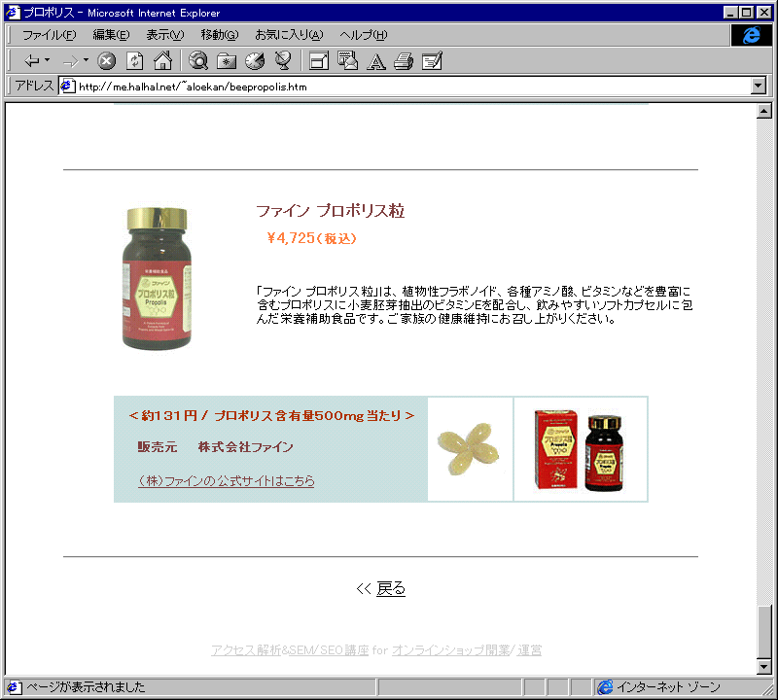Click the Edit page toolbar icon
Screen dimensions: 778x700
point(432,61)
